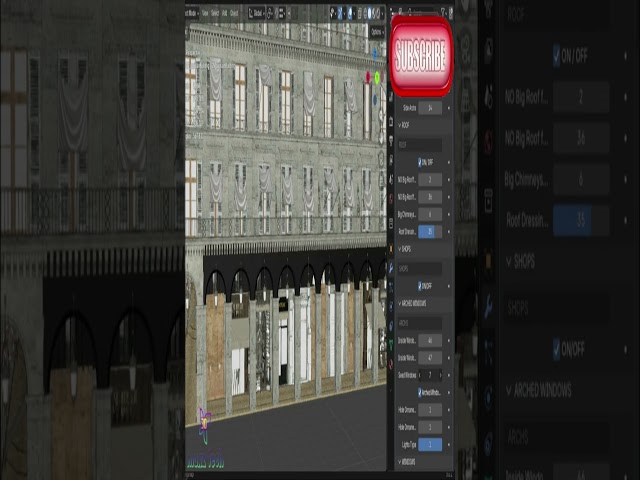640x480 pixels.
Task: Open the Global transform orientation dropdown
Action: pos(256,13)
